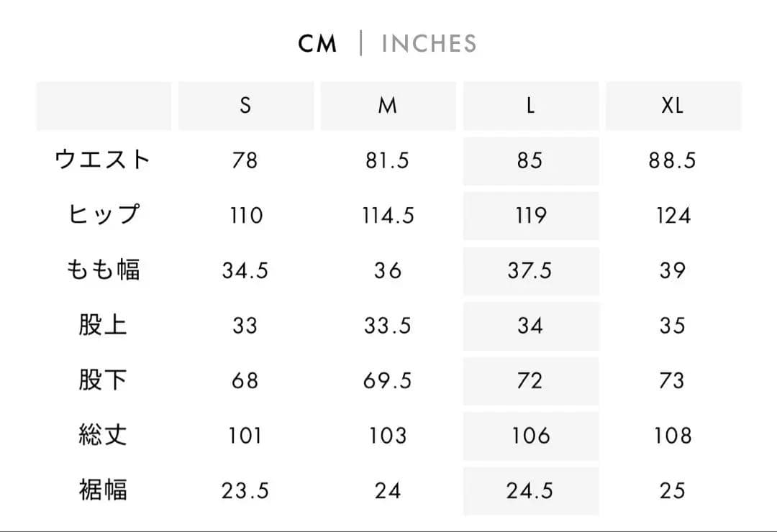Switch to the INCHES unit tab
This screenshot has width=777, height=532.
click(x=429, y=44)
